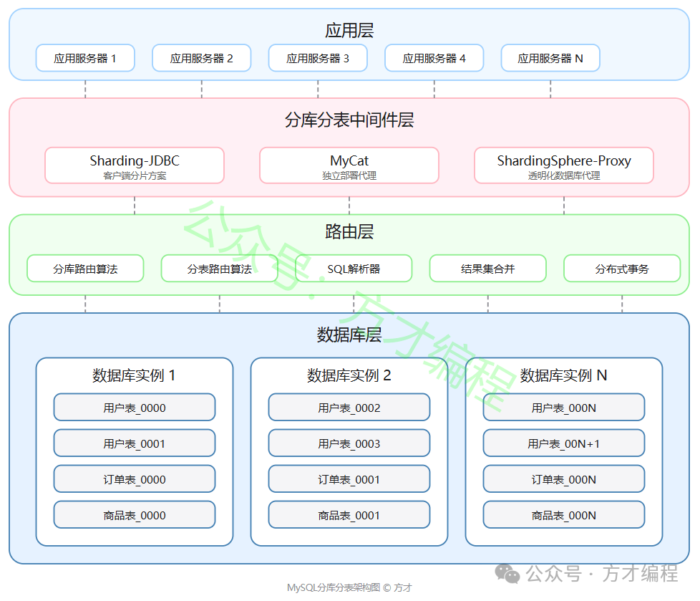
Task: Select the 用户表_00N+1 table
Action: [564, 443]
